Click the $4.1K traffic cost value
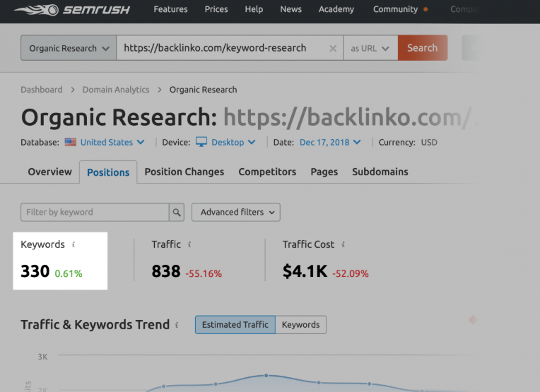The image size is (540, 392). (x=305, y=271)
